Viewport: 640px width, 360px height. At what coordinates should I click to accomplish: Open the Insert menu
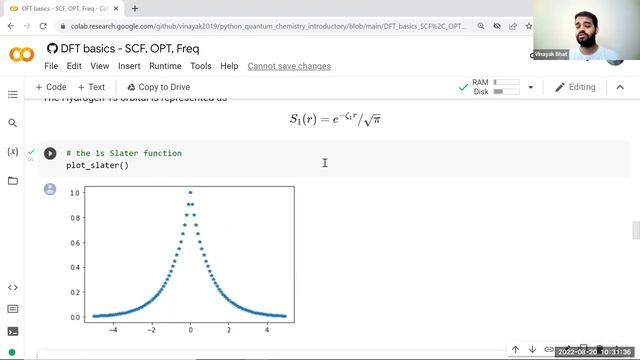(x=129, y=66)
